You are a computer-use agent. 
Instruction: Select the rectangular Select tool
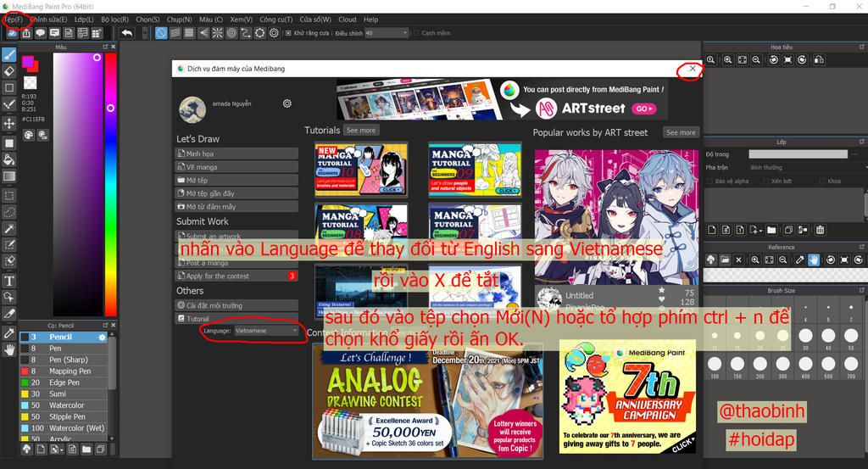(x=9, y=195)
